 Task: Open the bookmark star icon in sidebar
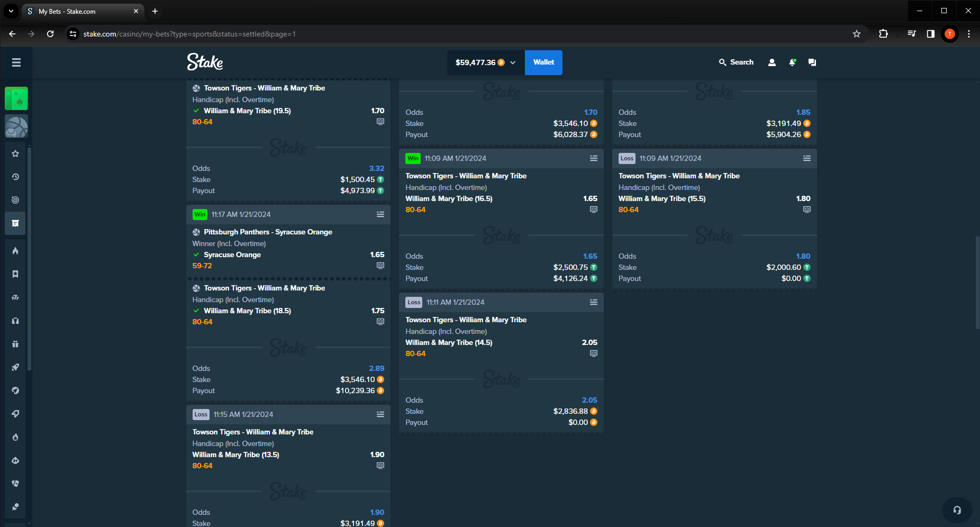coord(15,274)
